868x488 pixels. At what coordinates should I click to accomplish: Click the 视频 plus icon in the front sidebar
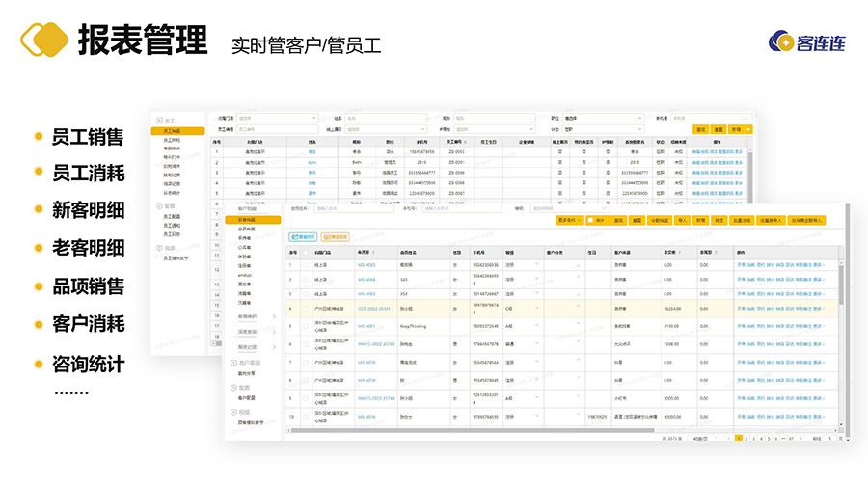233,412
